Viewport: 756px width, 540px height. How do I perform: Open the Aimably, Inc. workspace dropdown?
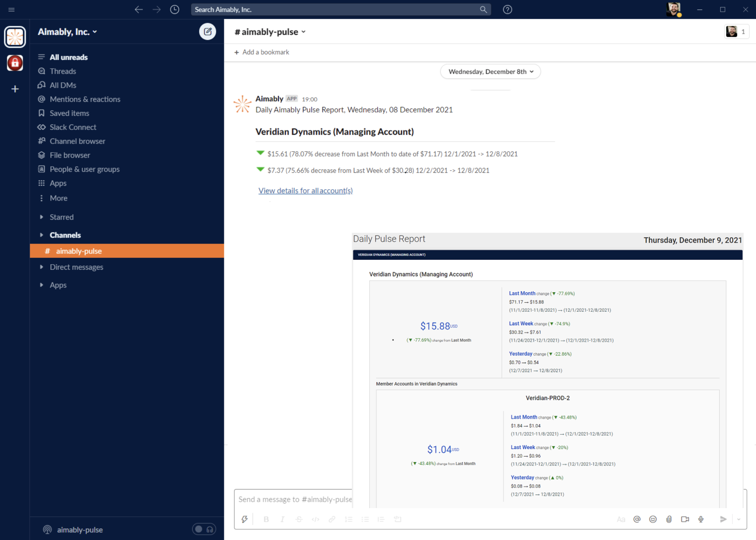coord(67,32)
